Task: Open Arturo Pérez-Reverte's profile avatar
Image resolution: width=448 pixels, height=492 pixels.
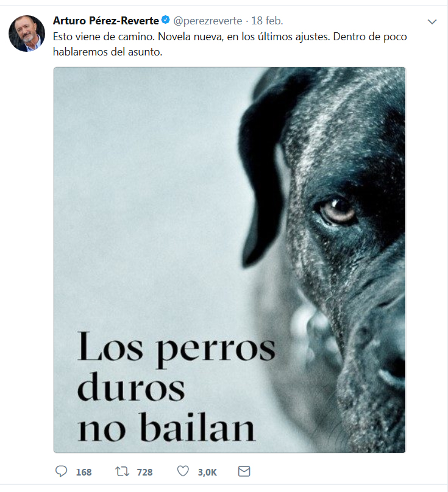Action: [x=27, y=34]
